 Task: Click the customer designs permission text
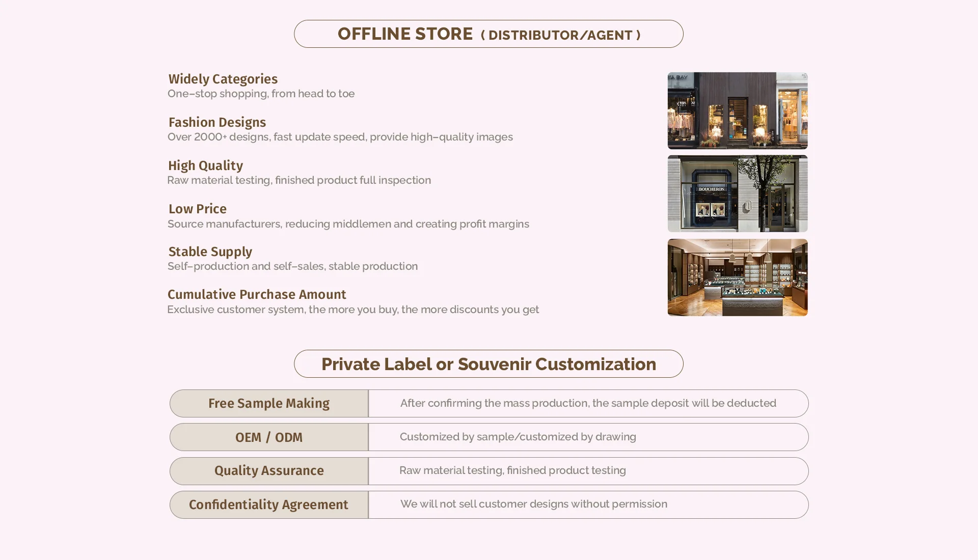coord(533,504)
